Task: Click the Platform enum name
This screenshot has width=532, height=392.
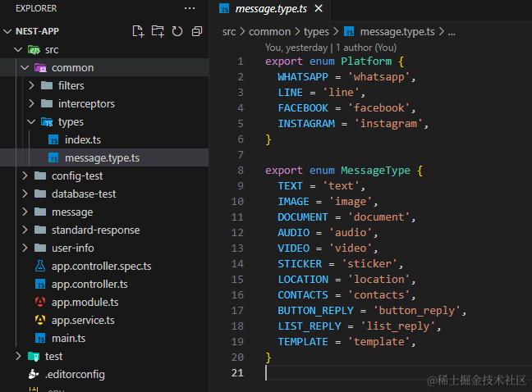Action: point(366,61)
